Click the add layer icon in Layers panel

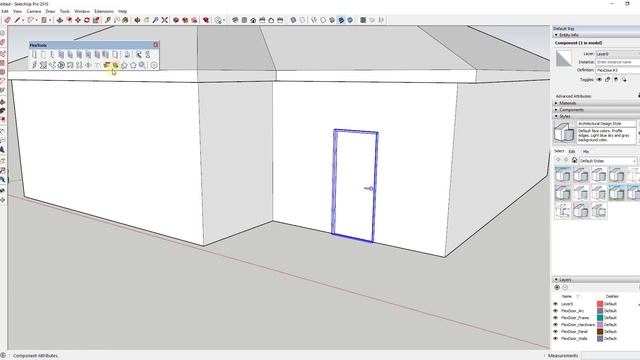coord(557,287)
